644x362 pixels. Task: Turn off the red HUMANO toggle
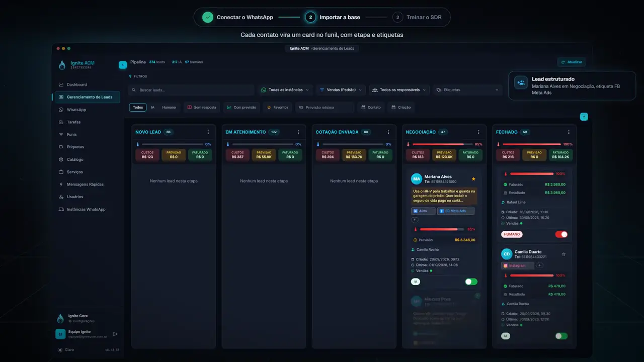[561, 234]
